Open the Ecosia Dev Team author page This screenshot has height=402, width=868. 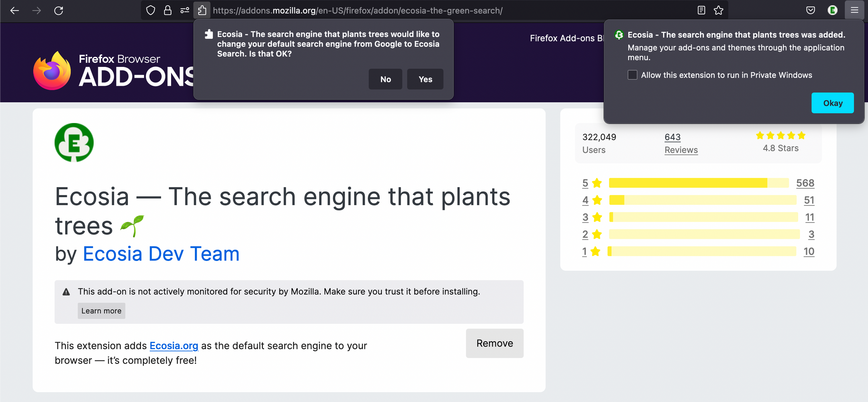click(160, 254)
